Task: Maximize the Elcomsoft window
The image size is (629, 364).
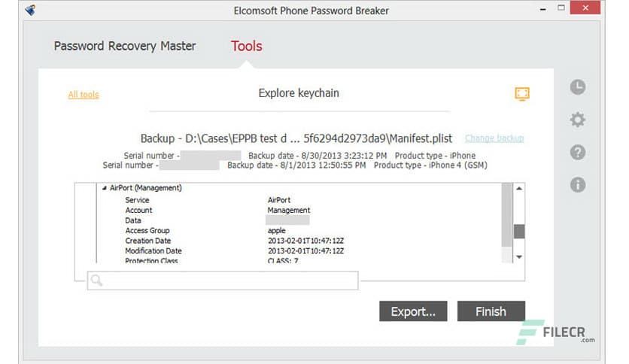Action: tap(561, 8)
